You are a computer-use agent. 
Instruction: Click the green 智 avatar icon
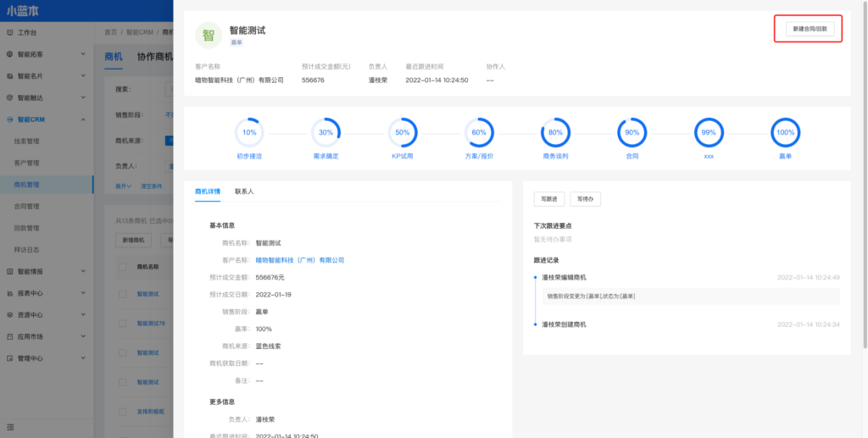click(x=208, y=35)
